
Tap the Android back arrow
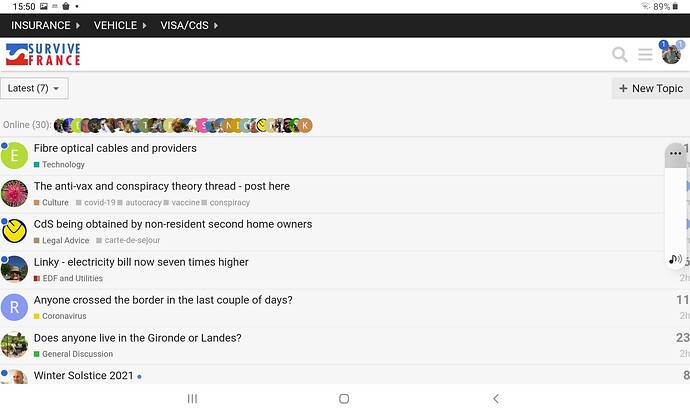click(496, 398)
